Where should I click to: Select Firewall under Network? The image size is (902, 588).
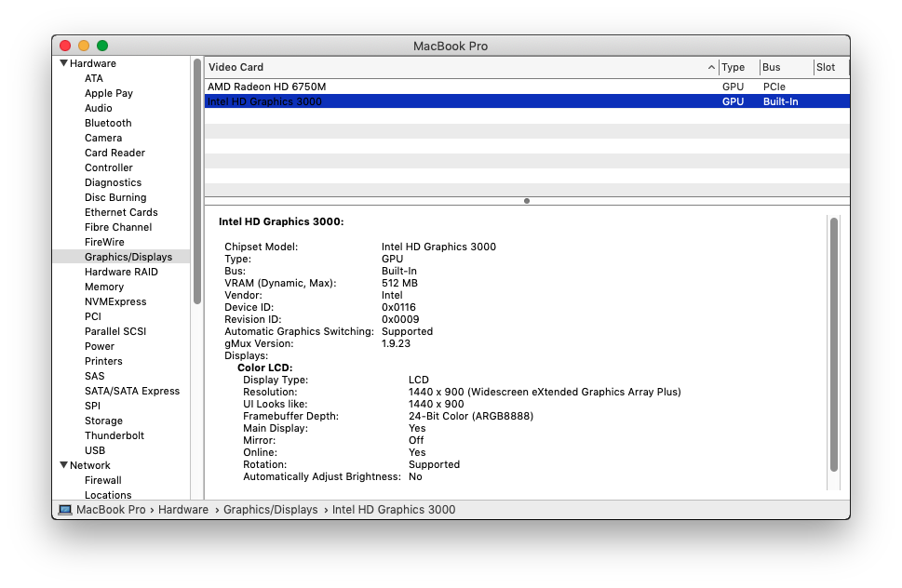point(103,480)
